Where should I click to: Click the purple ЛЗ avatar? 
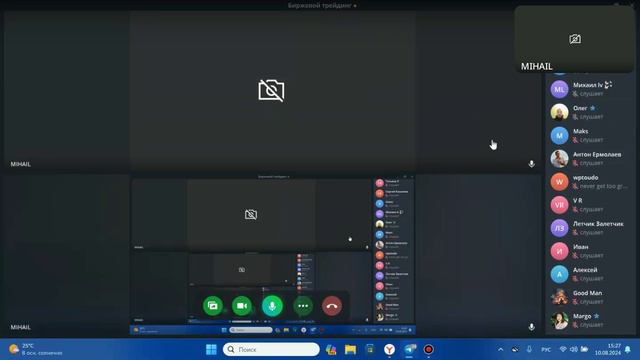click(x=559, y=228)
